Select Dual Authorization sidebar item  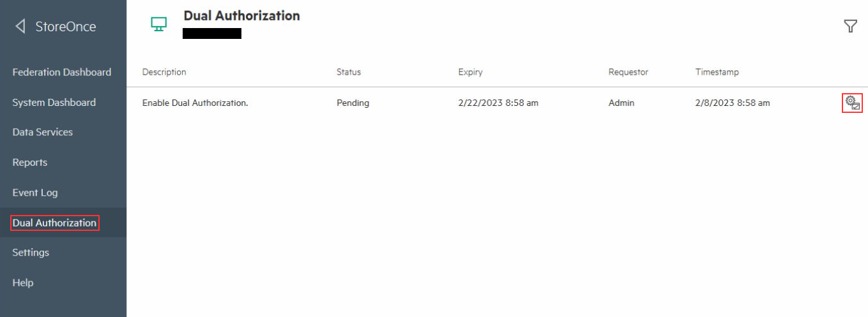tap(55, 223)
